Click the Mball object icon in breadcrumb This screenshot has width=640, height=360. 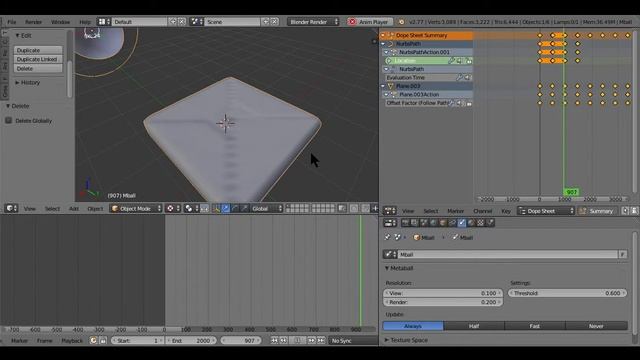(416, 238)
